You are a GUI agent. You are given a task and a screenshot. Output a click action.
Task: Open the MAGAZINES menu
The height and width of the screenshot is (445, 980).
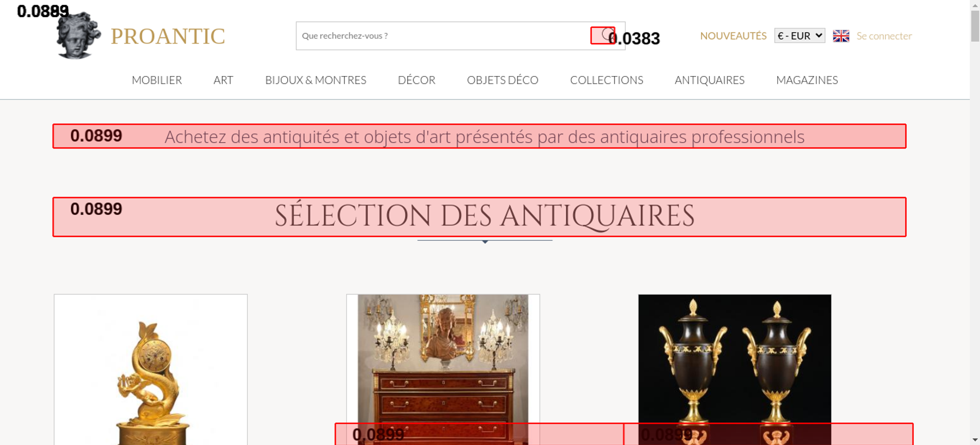[x=807, y=80]
